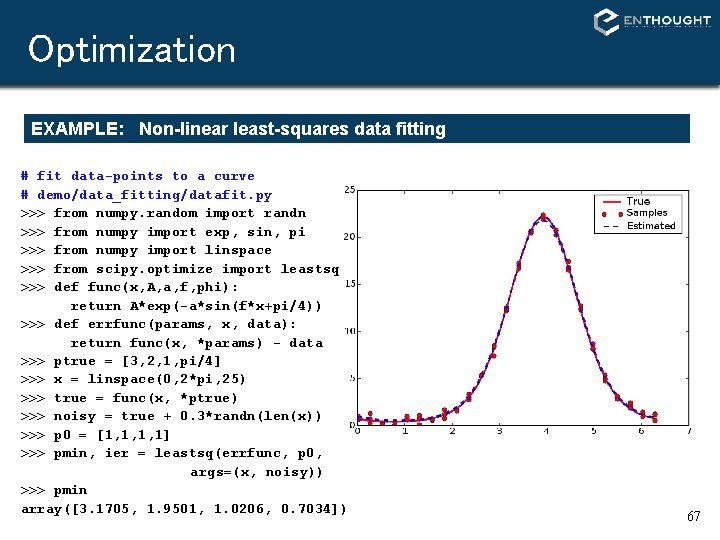Click the y-axis tick label 15
Image resolution: width=720 pixels, height=540 pixels.
point(349,284)
